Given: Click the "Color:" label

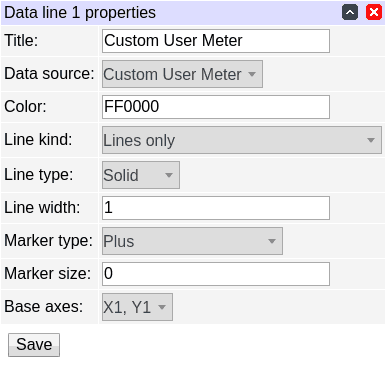Looking at the screenshot, I should click(x=25, y=107).
